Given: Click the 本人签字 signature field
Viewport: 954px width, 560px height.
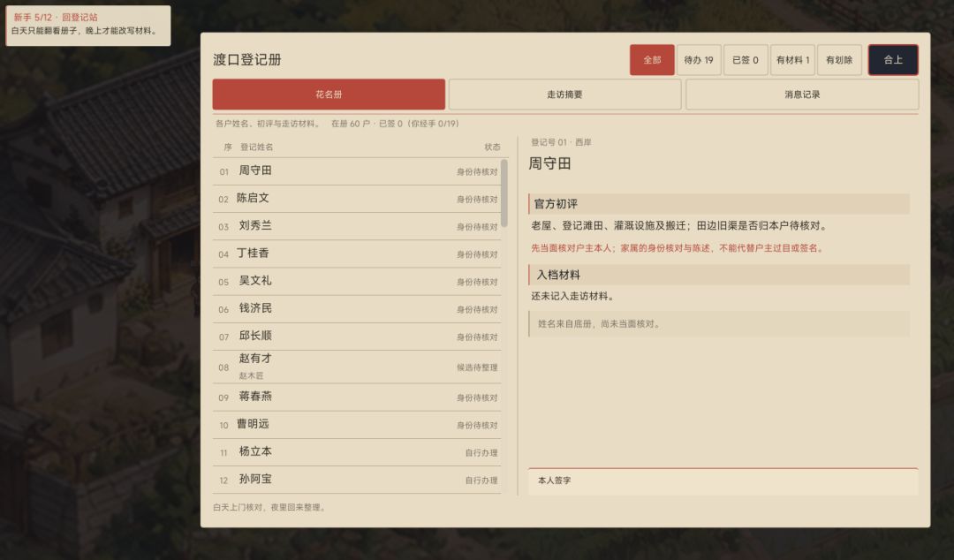Looking at the screenshot, I should 723,481.
